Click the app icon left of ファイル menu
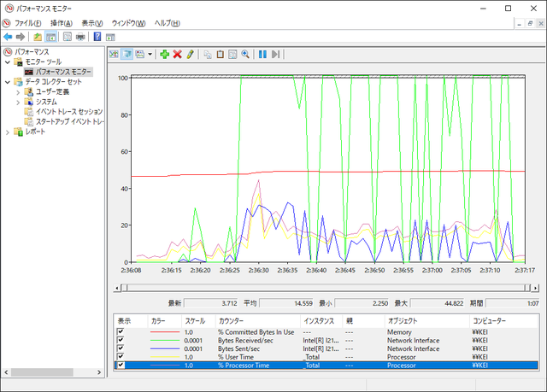 pyautogui.click(x=6, y=23)
